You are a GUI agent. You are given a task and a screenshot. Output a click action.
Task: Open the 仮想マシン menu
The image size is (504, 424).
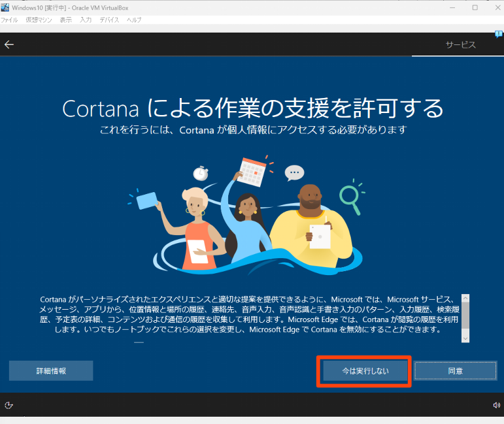click(39, 20)
